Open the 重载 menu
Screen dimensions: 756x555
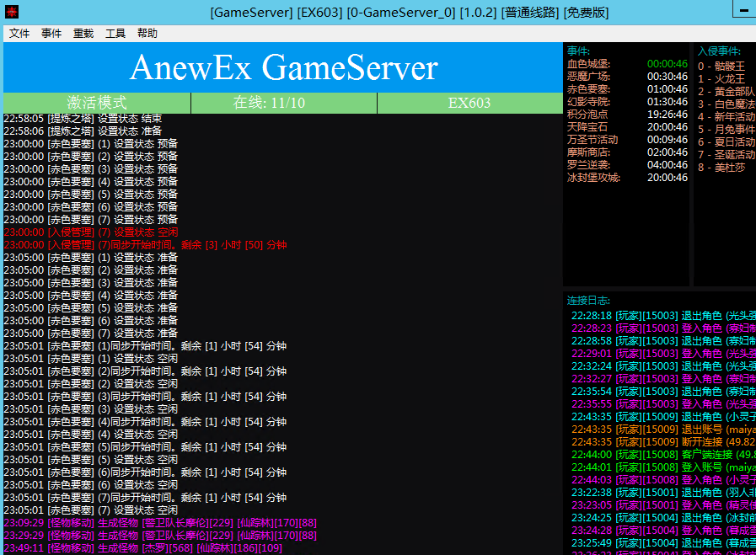(x=83, y=33)
